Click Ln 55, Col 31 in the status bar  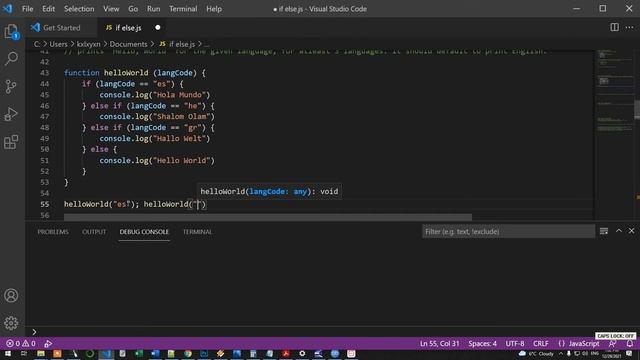coord(440,344)
